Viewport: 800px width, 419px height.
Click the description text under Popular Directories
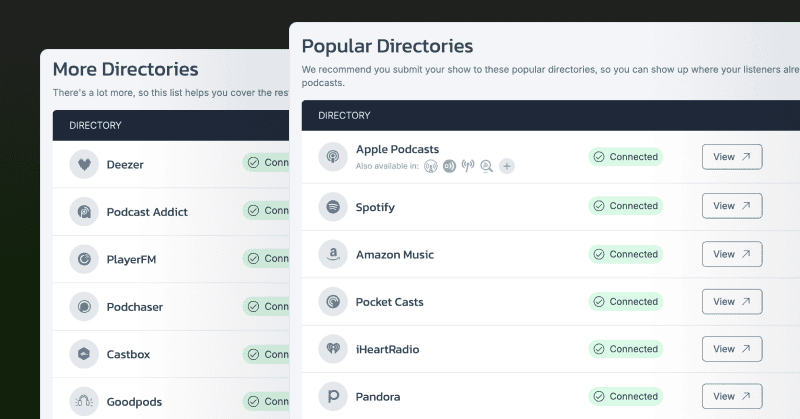551,76
